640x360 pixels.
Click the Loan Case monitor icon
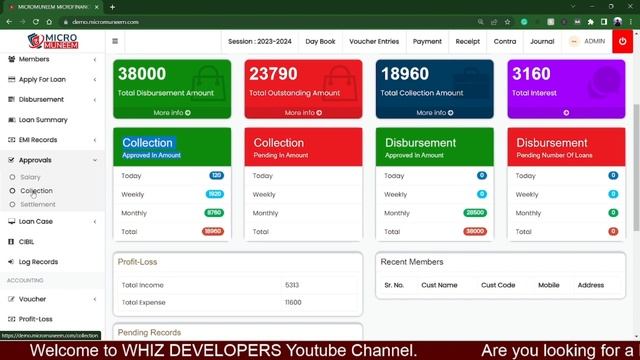pos(11,221)
